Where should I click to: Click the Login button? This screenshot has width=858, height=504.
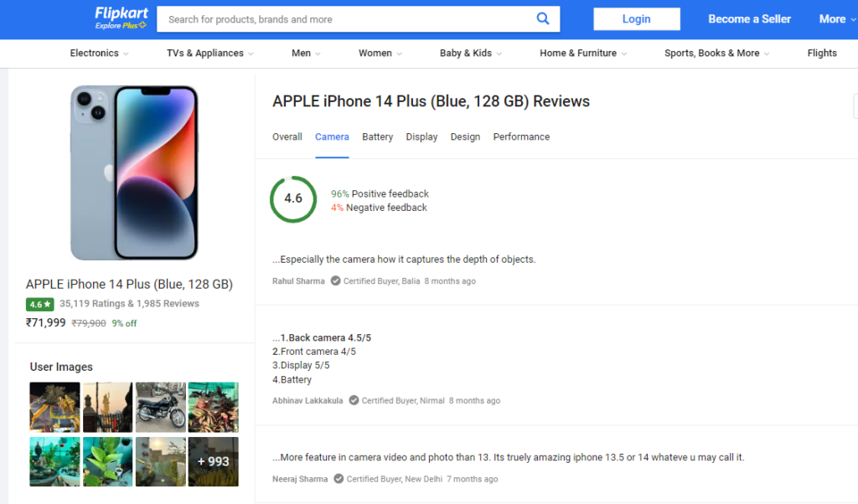tap(637, 19)
